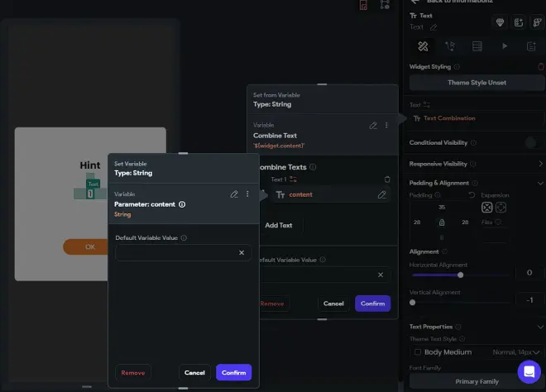Viewport: 546px width, 392px height.
Task: Open the widget properties design tab
Action: [423, 46]
